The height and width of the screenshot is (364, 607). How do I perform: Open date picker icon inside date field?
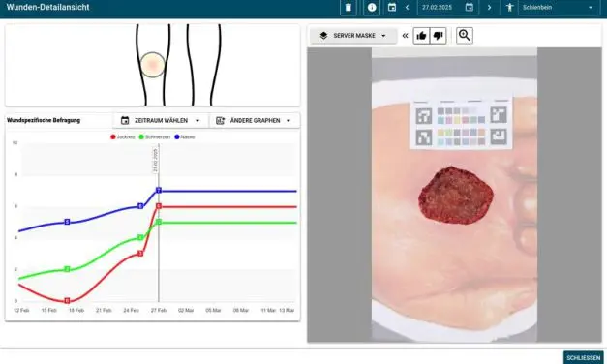pos(470,8)
